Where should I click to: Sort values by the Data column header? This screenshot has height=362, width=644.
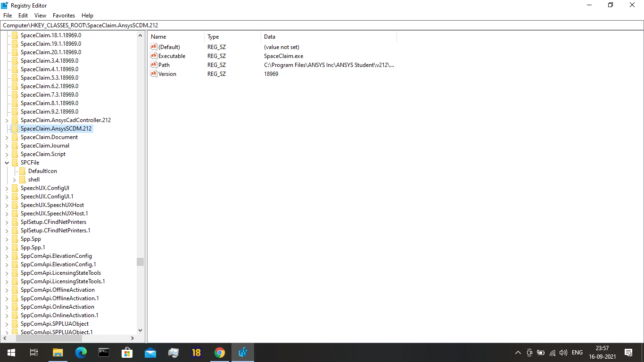329,36
